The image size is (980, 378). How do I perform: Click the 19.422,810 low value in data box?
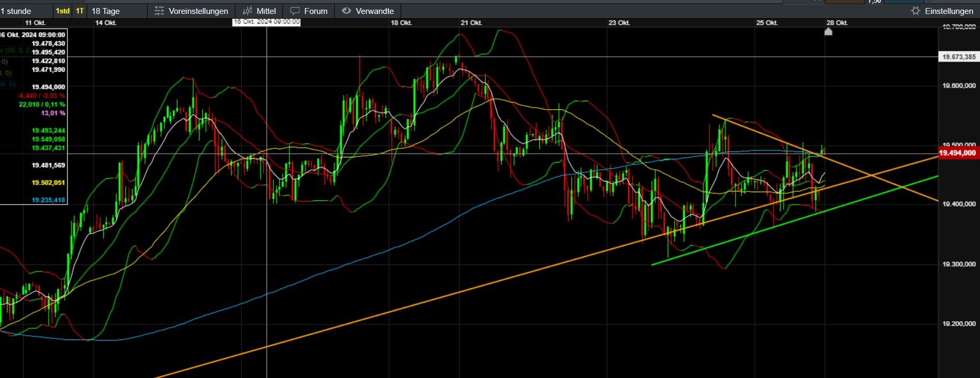pos(48,61)
